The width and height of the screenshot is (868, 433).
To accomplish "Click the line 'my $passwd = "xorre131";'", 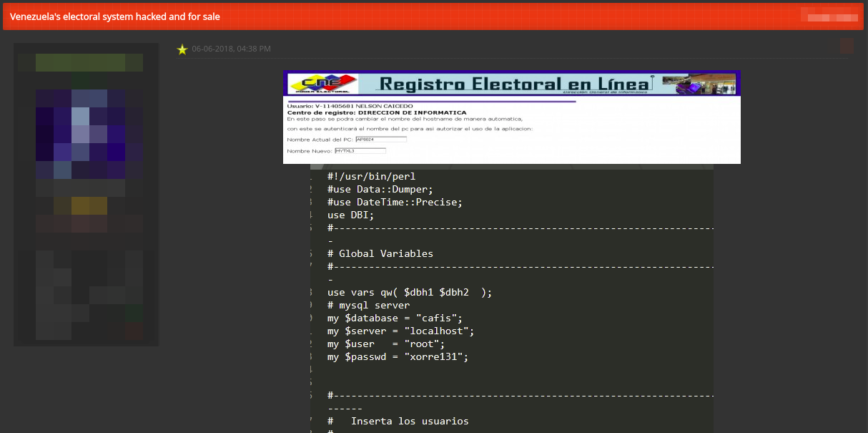I will [398, 356].
